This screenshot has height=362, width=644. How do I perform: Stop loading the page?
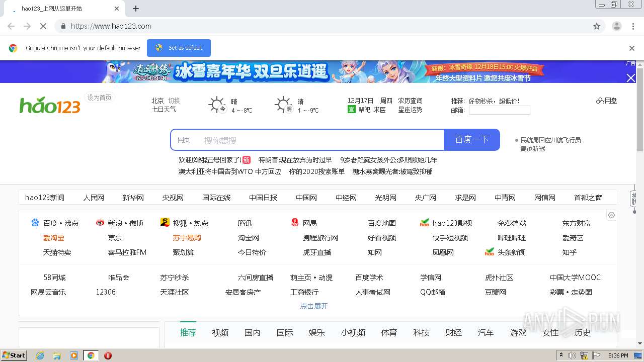coord(43,26)
